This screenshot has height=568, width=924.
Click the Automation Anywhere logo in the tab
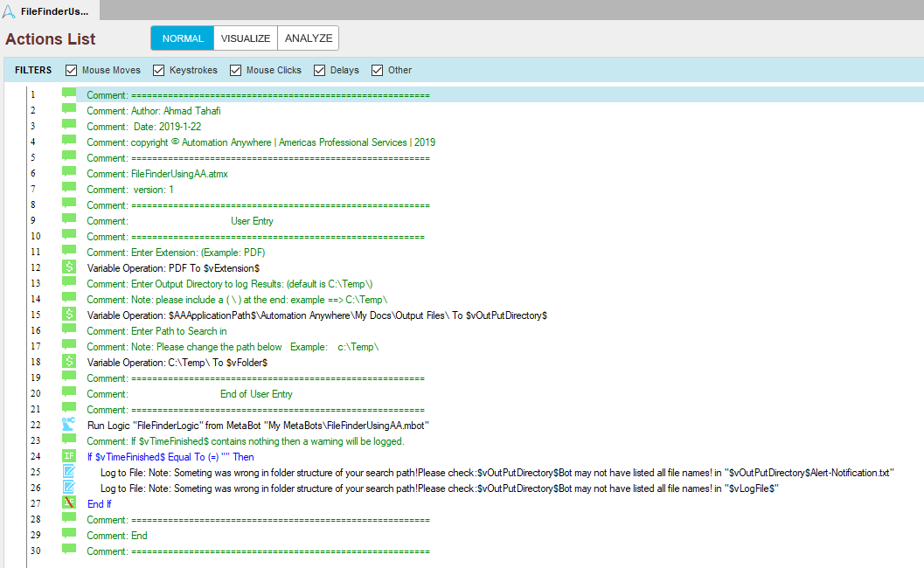click(x=9, y=10)
